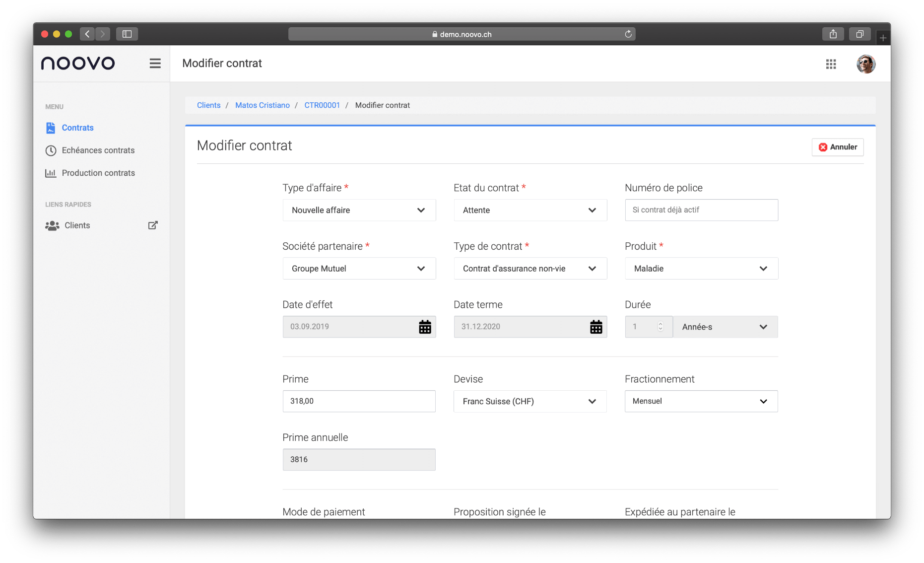Click the Durée number stepper arrows
The image size is (924, 563).
coord(660,327)
